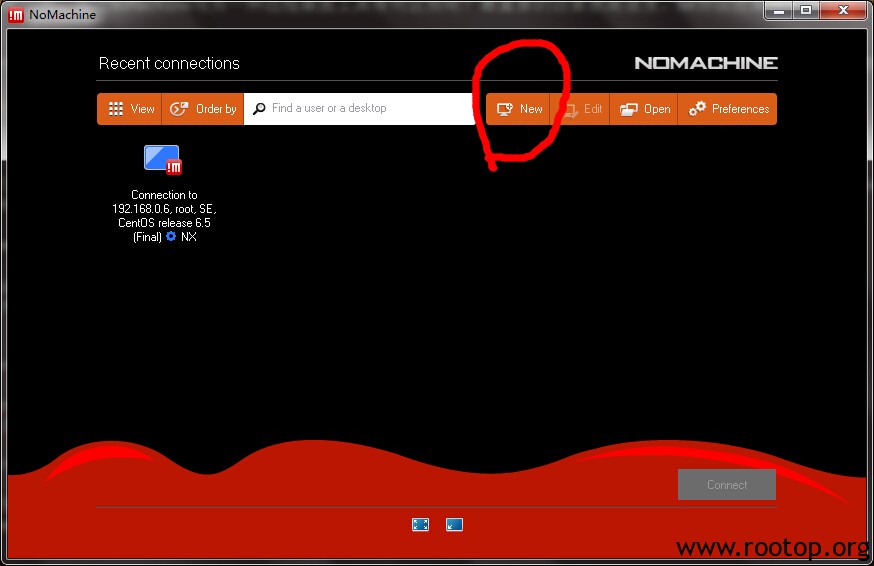Screen dimensions: 874x566
Task: Click the blue gear icon next to NX
Action: [x=171, y=236]
